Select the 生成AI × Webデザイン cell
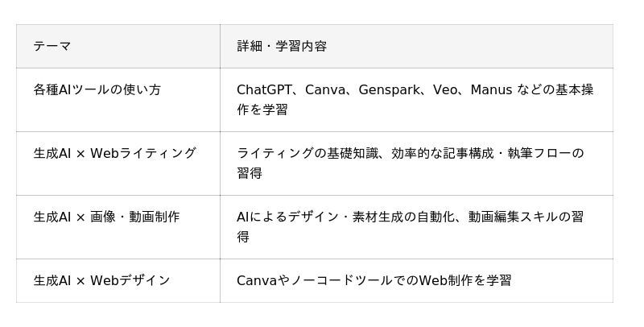644x327 pixels. pyautogui.click(x=118, y=280)
